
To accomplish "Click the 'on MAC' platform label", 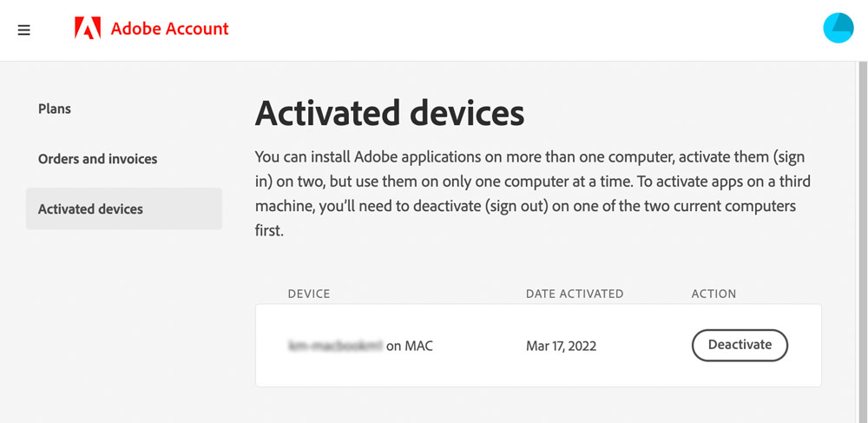I will pos(410,346).
